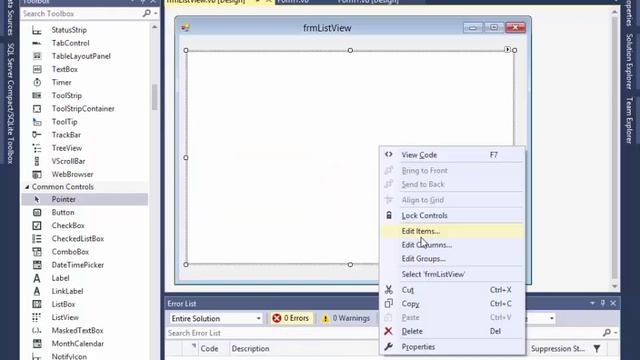Select the CheckBox control in Toolbox
This screenshot has height=360, width=640.
pos(68,225)
